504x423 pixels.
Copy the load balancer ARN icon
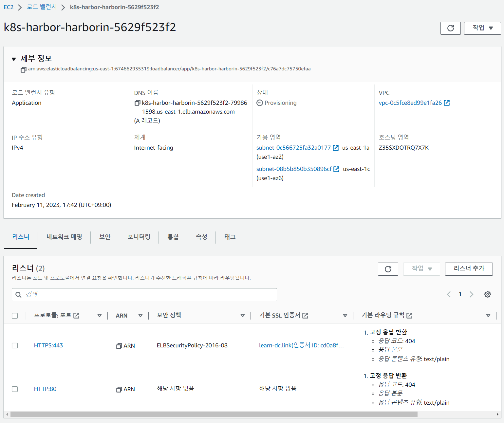[x=23, y=69]
